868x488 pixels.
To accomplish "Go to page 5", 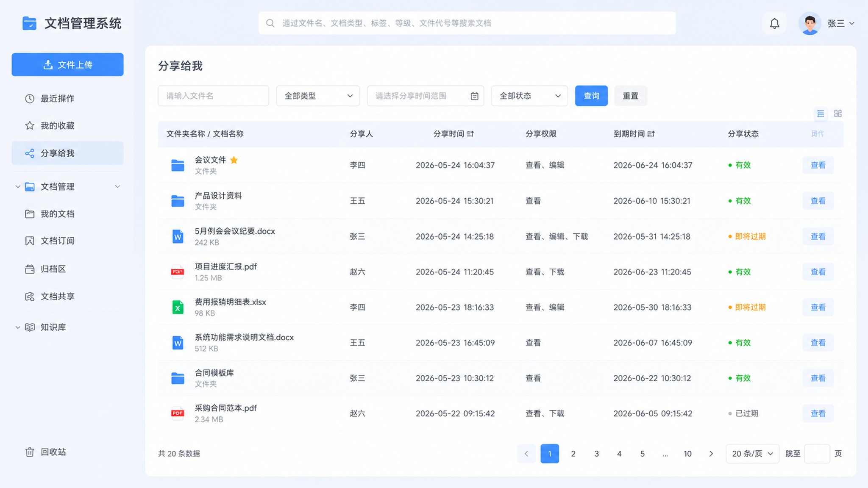I will point(643,454).
